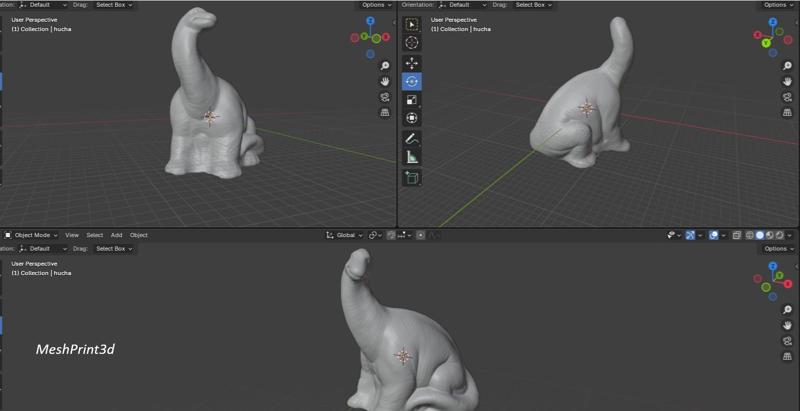Screen dimensions: 800x411
Task: Expand overlays settings dropdown arrow
Action: [723, 235]
